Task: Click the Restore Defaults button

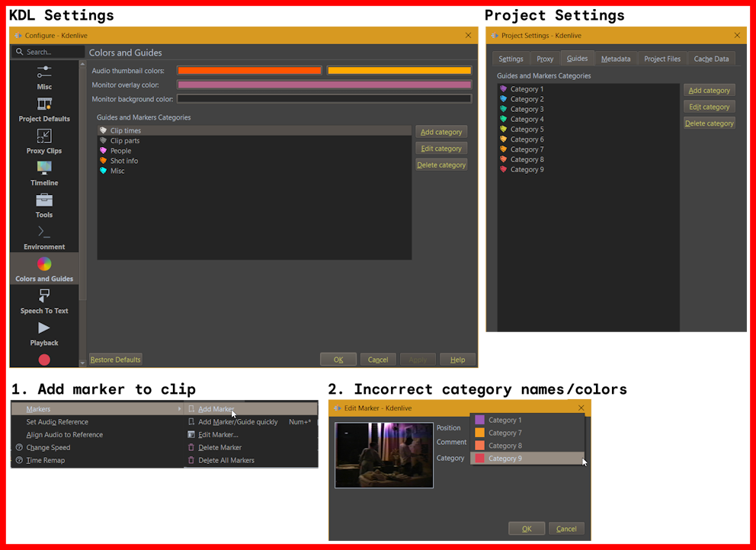Action: (115, 360)
